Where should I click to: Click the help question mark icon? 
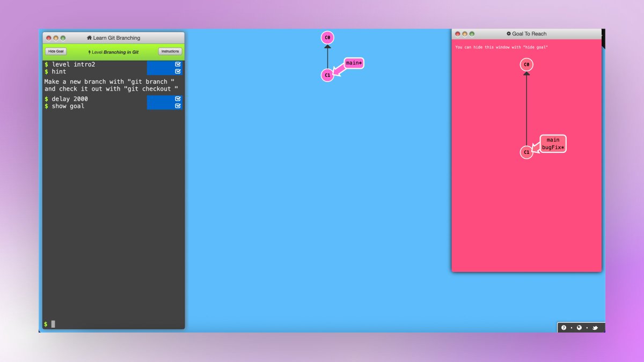pyautogui.click(x=563, y=328)
